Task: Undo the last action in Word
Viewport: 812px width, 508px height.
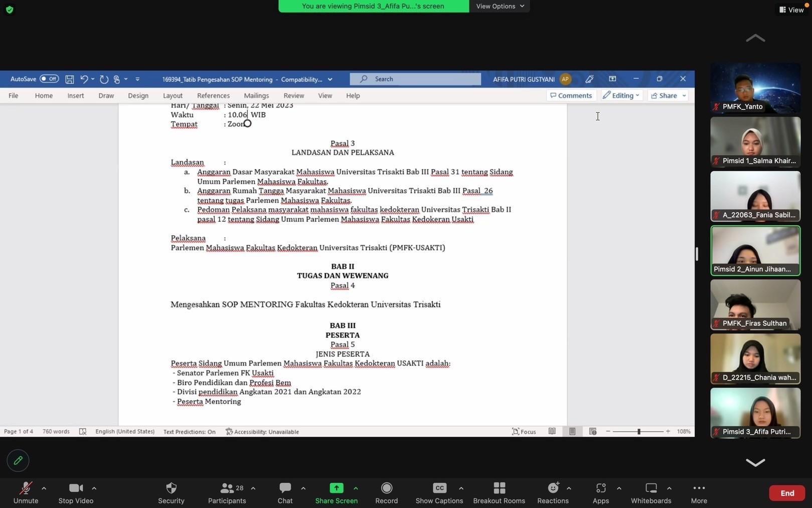Action: pos(84,79)
